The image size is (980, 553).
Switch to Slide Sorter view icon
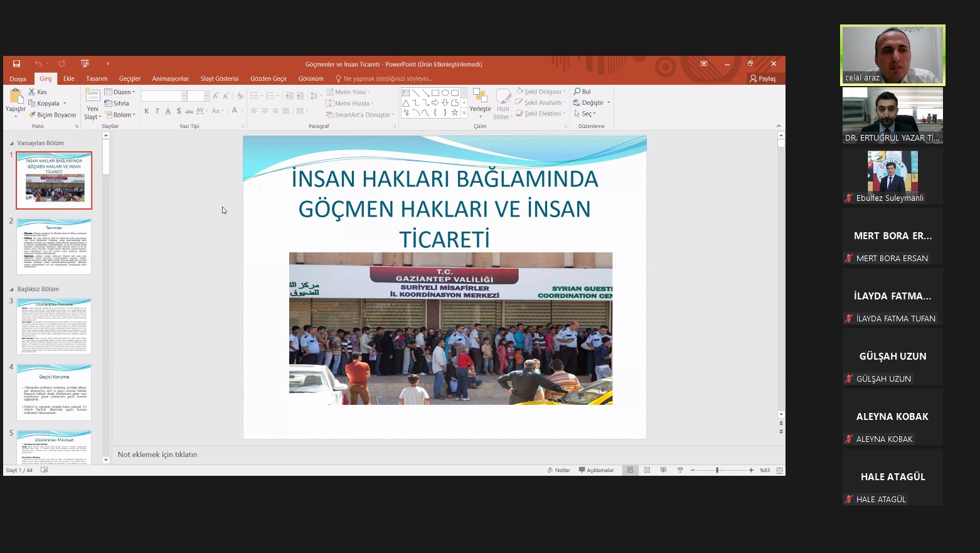pos(647,470)
